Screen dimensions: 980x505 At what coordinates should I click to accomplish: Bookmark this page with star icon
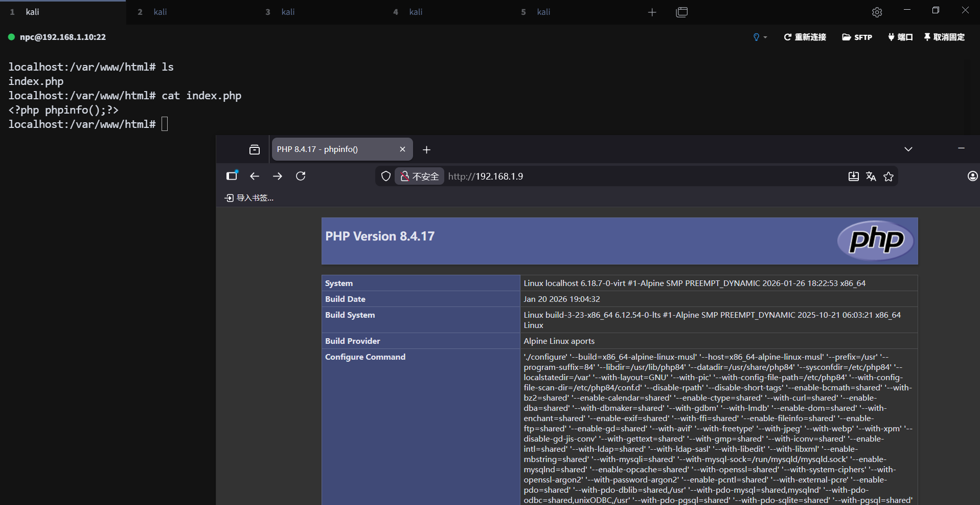[888, 177]
